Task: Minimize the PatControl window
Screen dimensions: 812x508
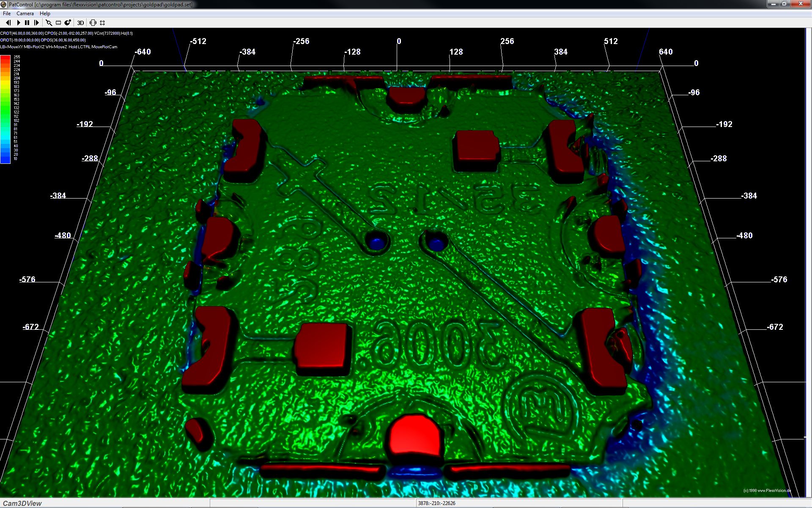Action: pyautogui.click(x=773, y=4)
